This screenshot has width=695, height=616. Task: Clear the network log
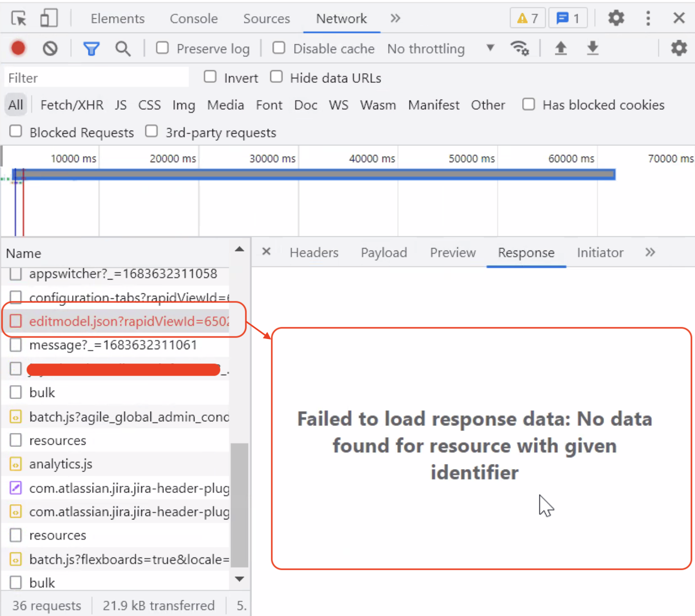pos(50,49)
